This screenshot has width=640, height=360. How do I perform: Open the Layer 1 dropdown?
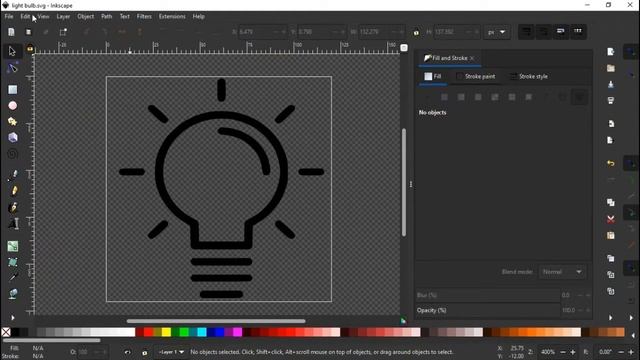coord(171,352)
